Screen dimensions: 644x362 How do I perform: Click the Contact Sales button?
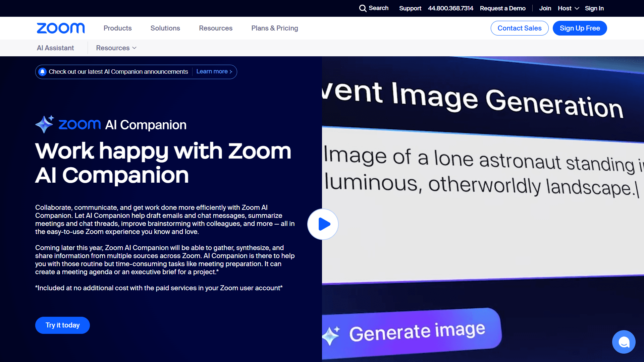tap(519, 28)
